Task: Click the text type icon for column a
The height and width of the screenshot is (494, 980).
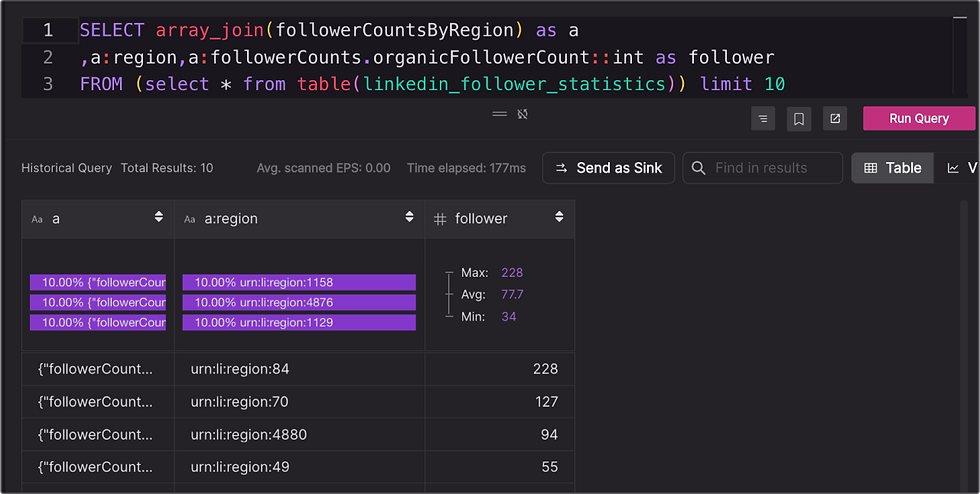Action: (x=37, y=219)
